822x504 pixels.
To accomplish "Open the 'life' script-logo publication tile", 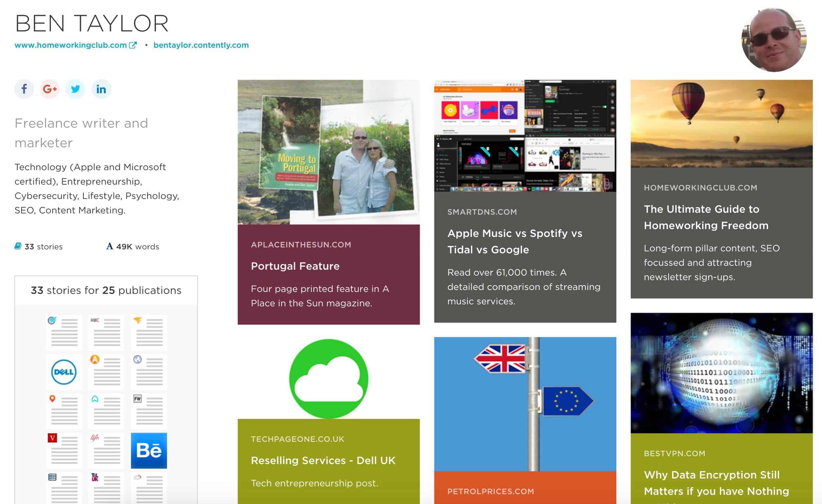I will 106,450.
